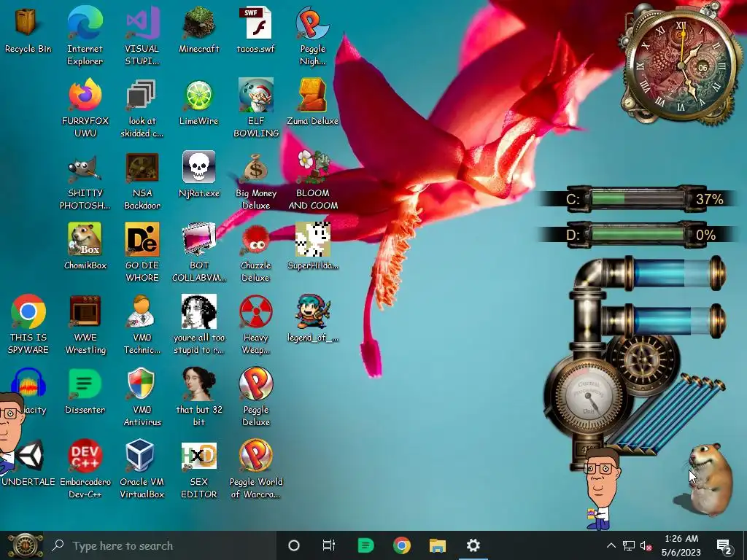Launch the Internet Explorer Edge shortcut
This screenshot has width=747, height=560.
pos(85,23)
